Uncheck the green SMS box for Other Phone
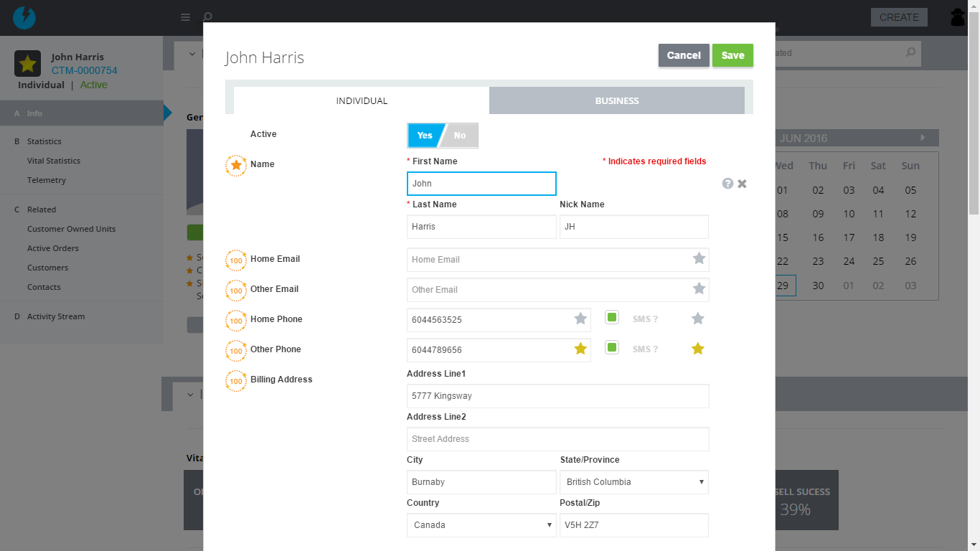 tap(612, 347)
